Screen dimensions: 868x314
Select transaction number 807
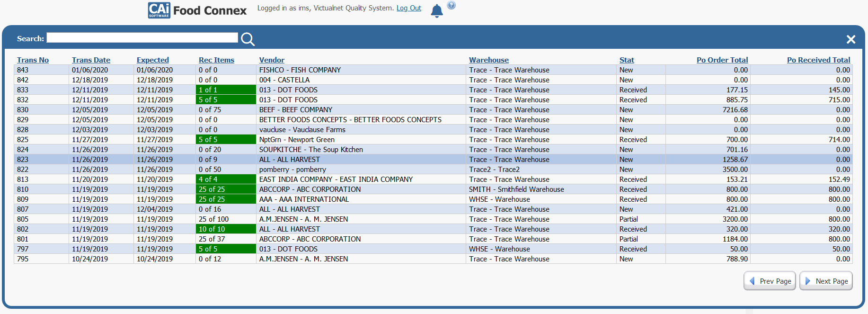click(23, 209)
